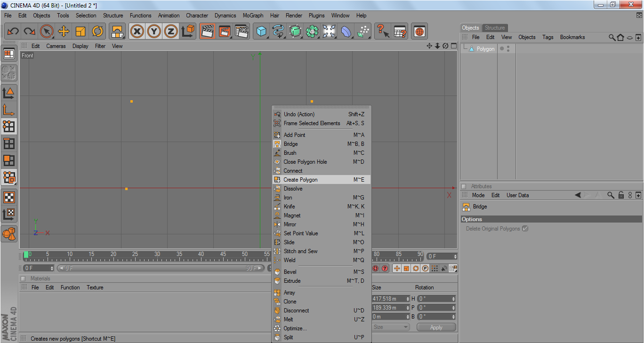The width and height of the screenshot is (644, 343).
Task: Open the Bookmarks menu in Objects manager
Action: click(572, 37)
